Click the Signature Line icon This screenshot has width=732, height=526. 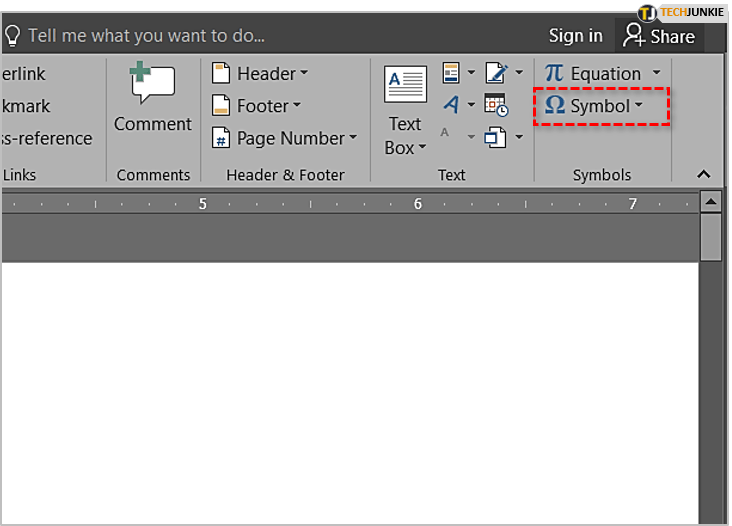pyautogui.click(x=496, y=73)
